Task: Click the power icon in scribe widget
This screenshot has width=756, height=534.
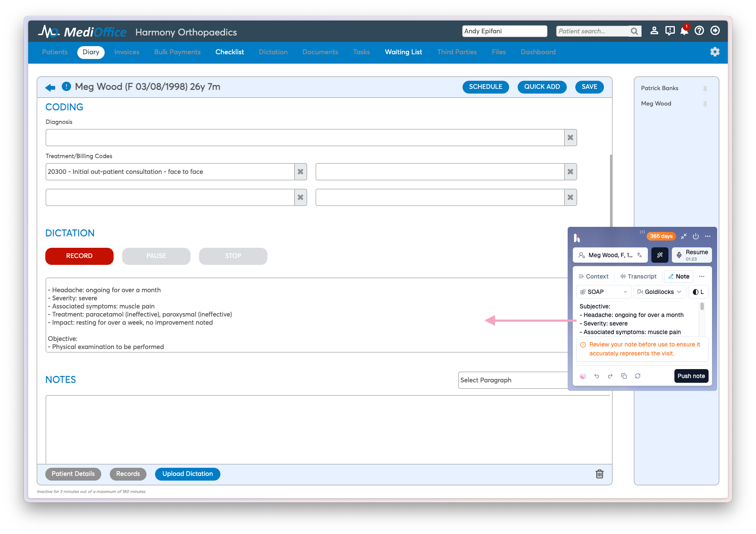Action: [x=696, y=236]
